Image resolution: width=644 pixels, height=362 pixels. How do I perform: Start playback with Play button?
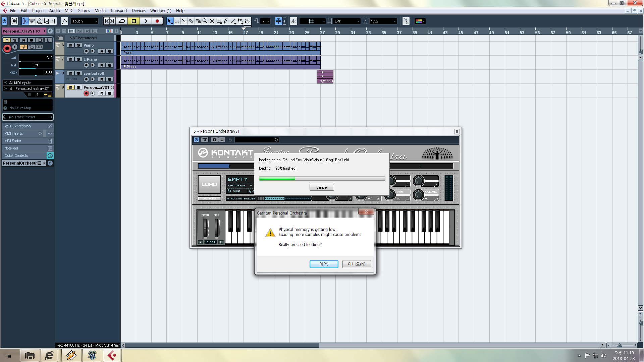[x=146, y=21]
